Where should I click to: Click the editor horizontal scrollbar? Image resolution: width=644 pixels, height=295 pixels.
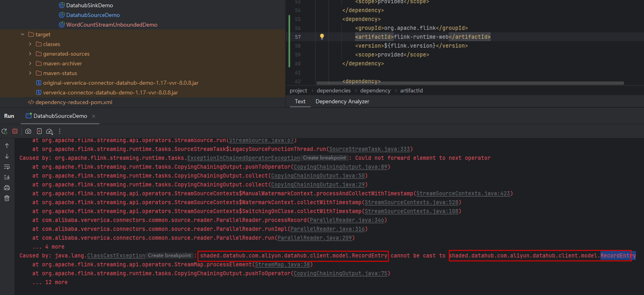470,83
